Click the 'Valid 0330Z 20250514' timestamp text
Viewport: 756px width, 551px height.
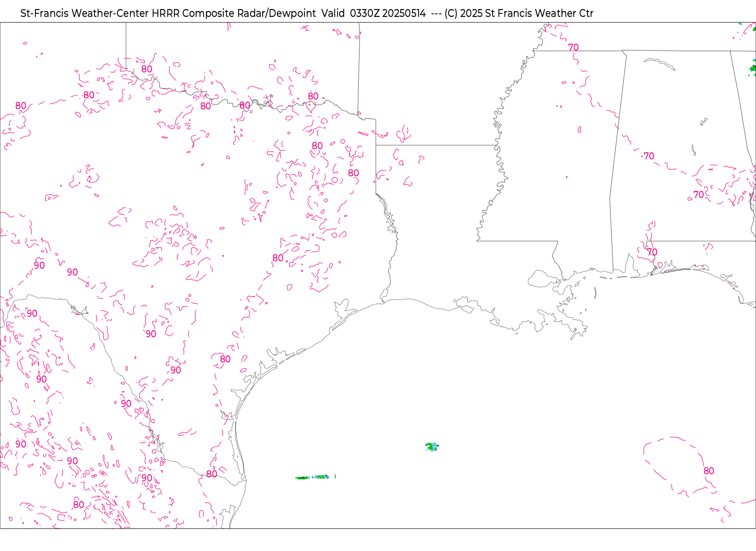coord(373,13)
